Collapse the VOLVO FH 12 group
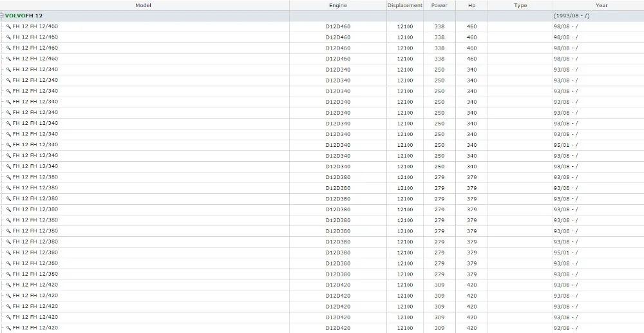 pos(2,15)
